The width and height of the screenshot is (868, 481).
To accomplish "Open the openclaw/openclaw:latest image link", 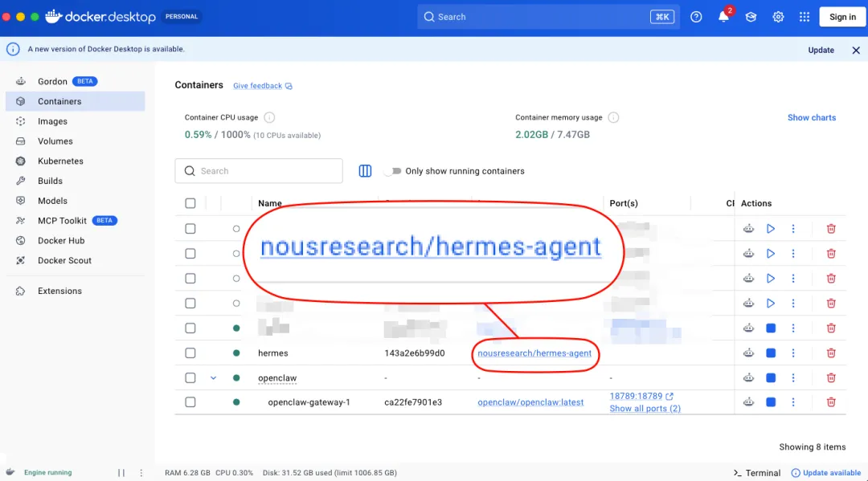I will (x=530, y=402).
